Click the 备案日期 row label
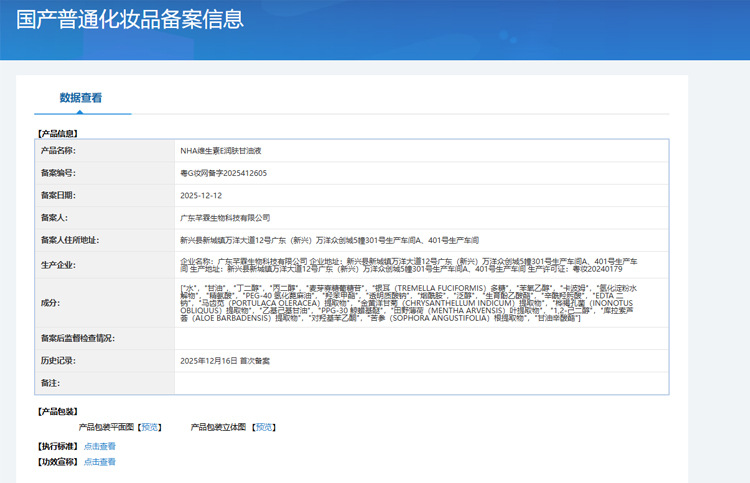 click(58, 196)
